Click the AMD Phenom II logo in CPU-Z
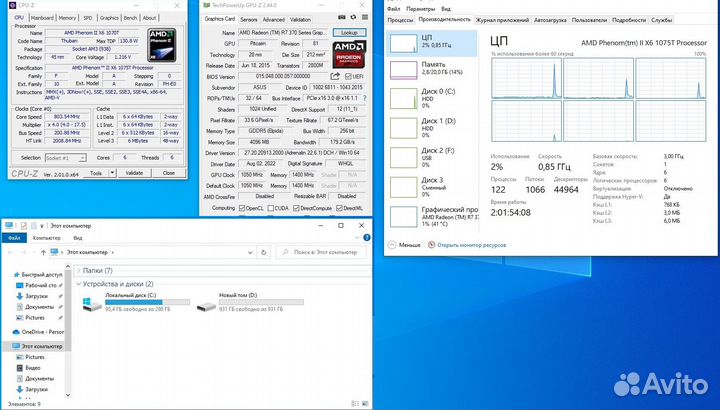 (162, 45)
